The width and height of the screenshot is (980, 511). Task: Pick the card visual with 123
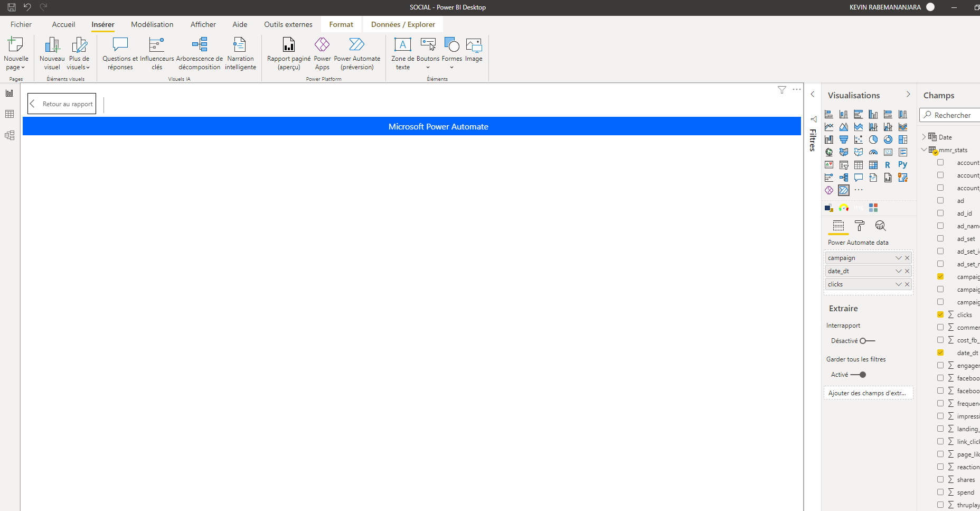click(888, 152)
